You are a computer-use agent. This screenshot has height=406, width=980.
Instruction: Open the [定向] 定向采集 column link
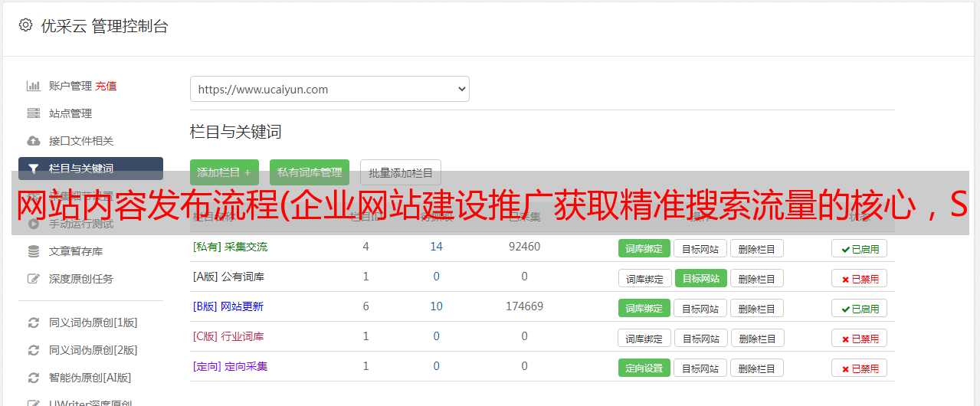(231, 366)
